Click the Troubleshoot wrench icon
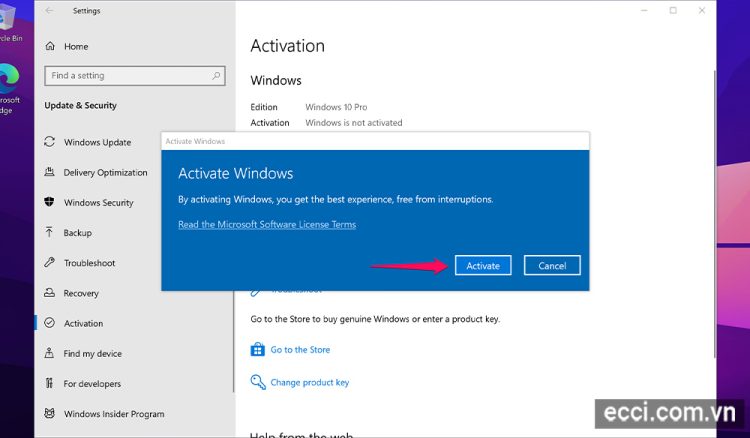The image size is (750, 438). coord(49,262)
